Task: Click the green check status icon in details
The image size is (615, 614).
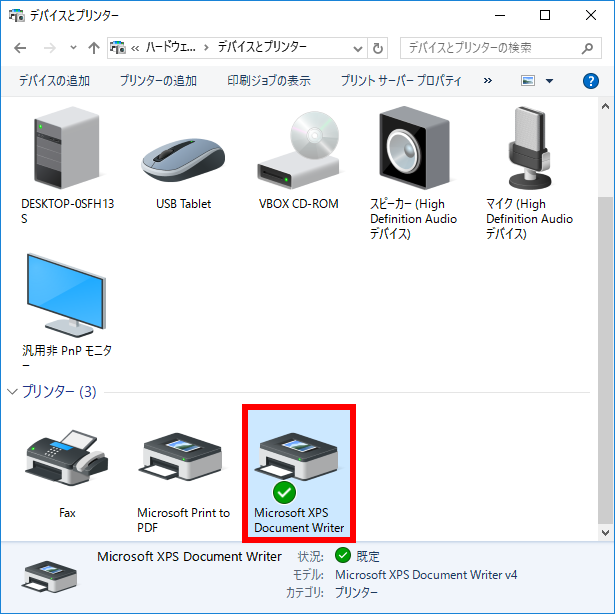Action: click(343, 555)
